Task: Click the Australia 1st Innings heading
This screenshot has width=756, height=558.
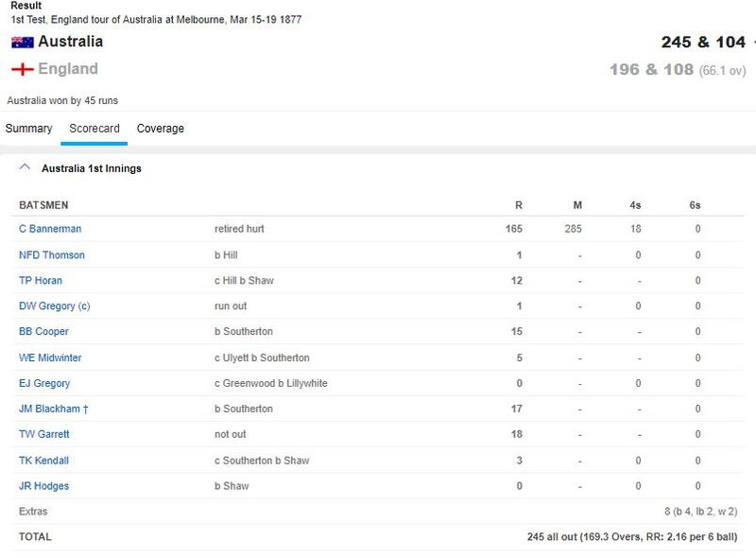Action: pyautogui.click(x=92, y=168)
